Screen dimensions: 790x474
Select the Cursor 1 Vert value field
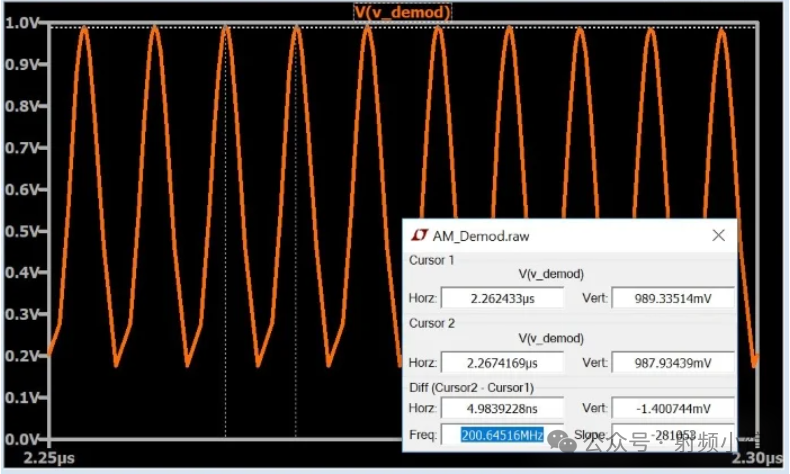coord(672,298)
